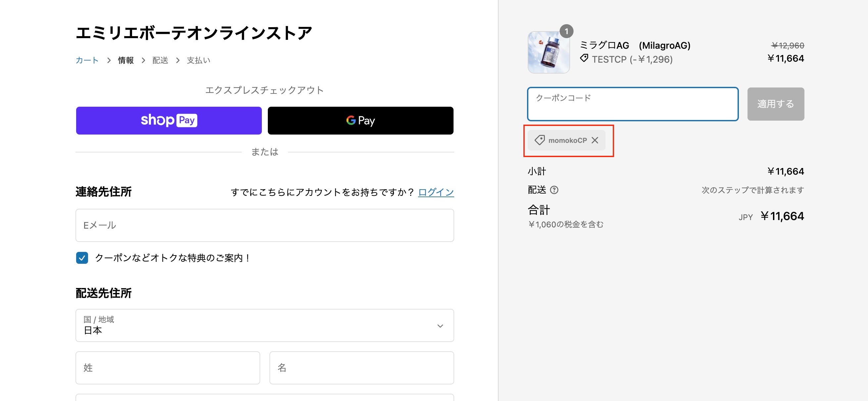This screenshot has width=868, height=401.
Task: Select the 支払い breadcrumb step
Action: [199, 60]
